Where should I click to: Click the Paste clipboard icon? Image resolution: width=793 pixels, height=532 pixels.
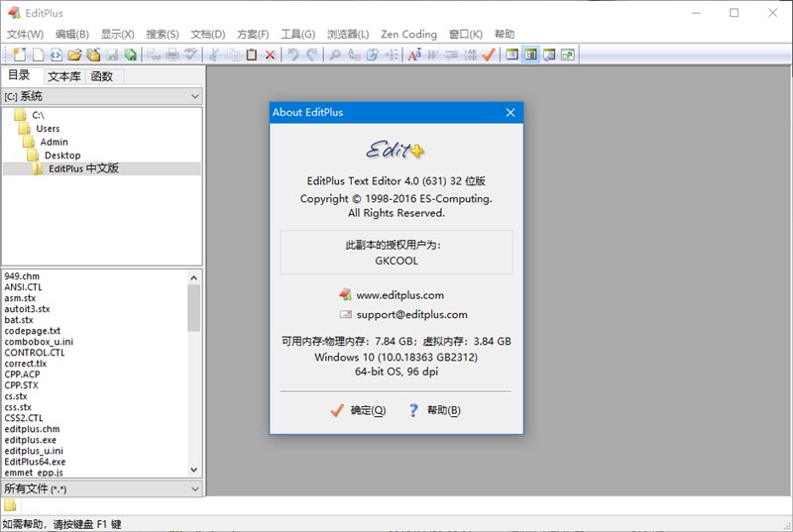pos(252,54)
